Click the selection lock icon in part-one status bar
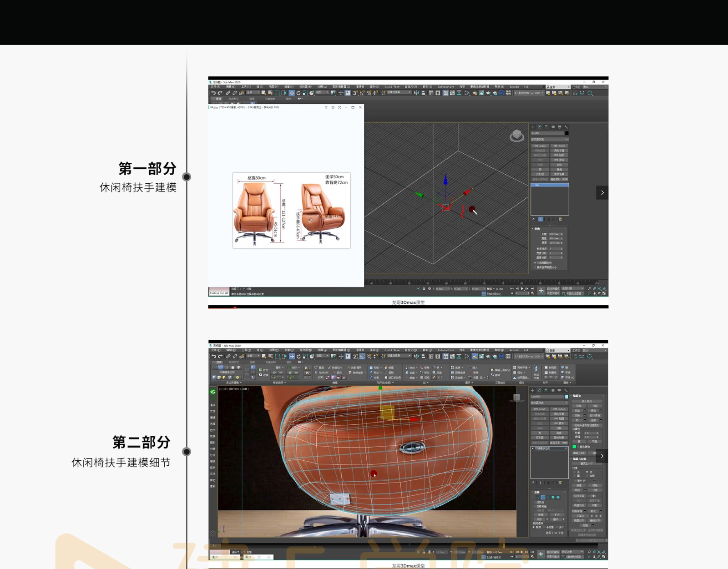728x569 pixels. pos(424,289)
